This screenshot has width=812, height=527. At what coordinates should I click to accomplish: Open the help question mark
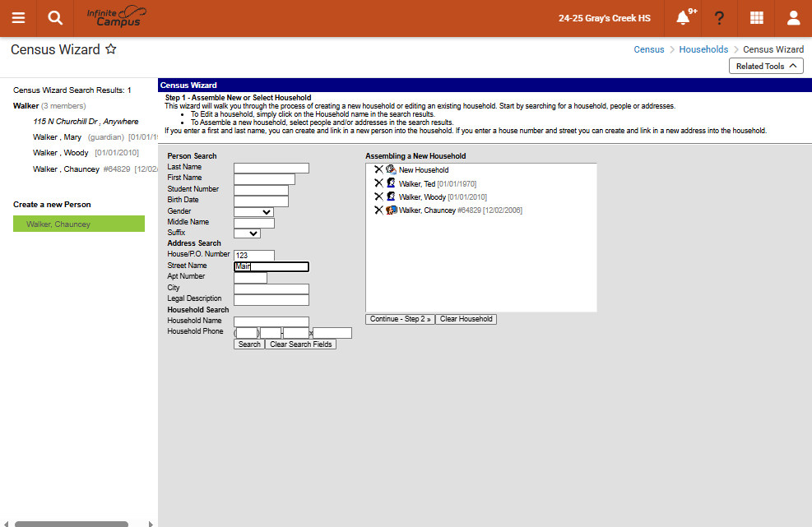pos(719,18)
